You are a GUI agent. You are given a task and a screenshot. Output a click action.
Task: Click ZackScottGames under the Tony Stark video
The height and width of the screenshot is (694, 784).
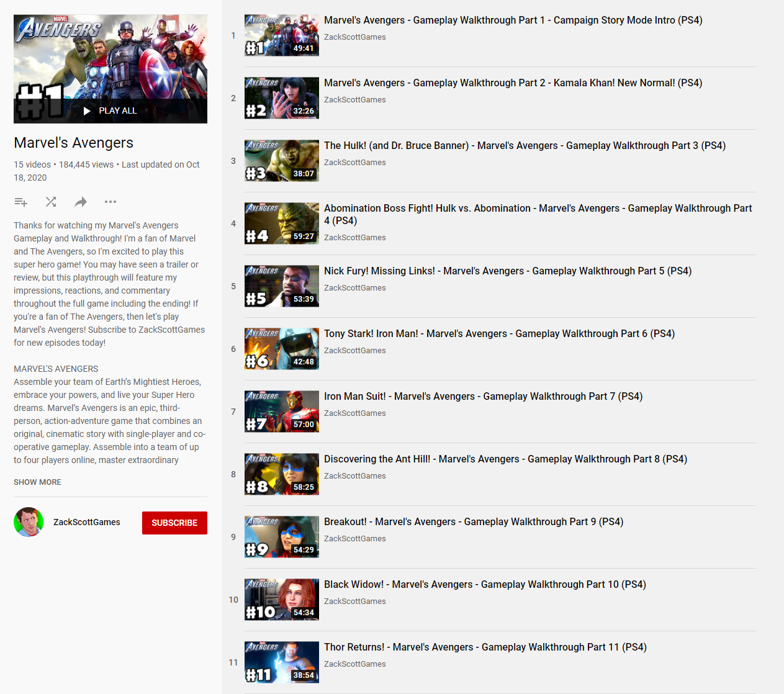pos(355,351)
